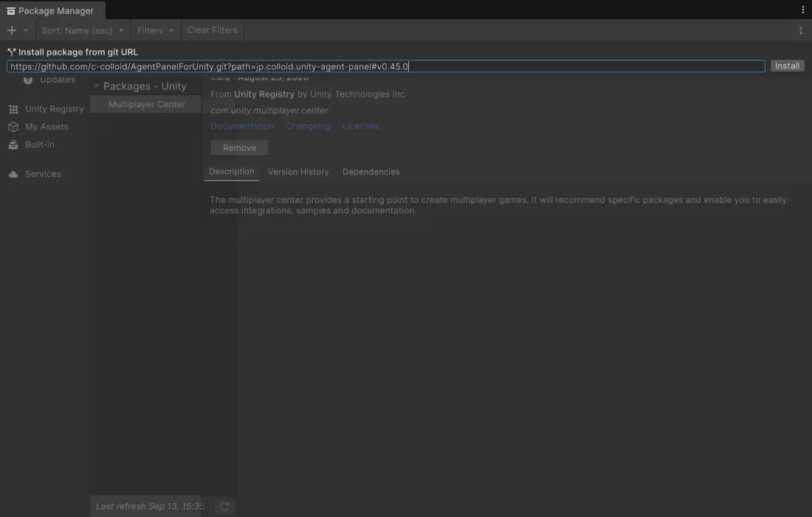812x517 pixels.
Task: Open the add package dropdown arrow
Action: [25, 30]
